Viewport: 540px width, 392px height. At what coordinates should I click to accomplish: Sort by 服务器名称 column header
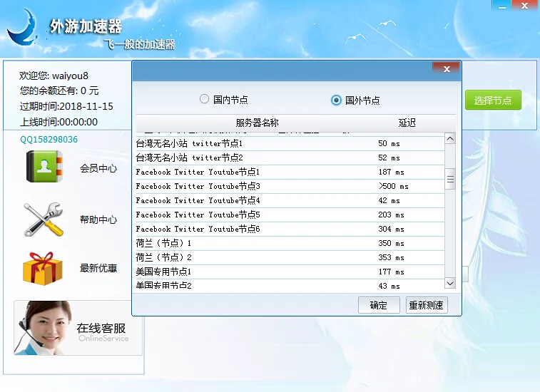coord(257,123)
